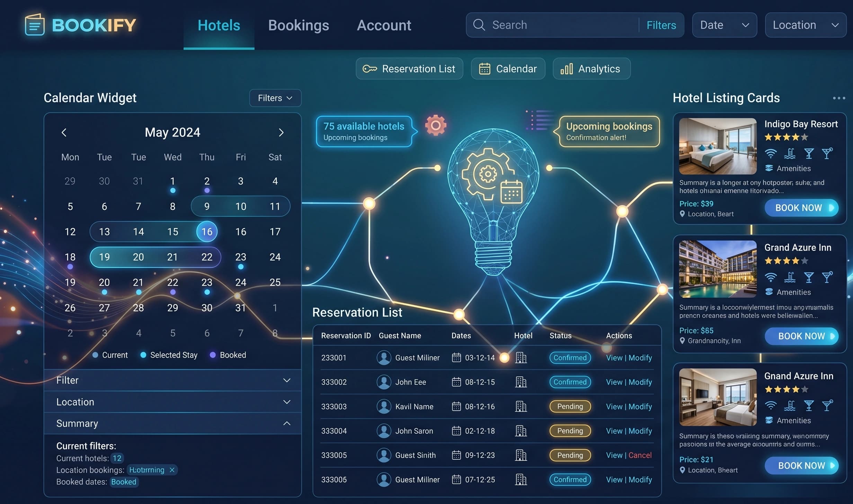Open the Indigo Bay Resort room thumbnail
Viewport: 853px width, 504px height.
point(718,146)
